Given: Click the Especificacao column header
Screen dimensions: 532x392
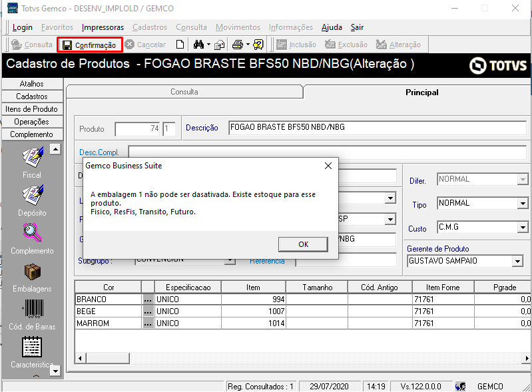Looking at the screenshot, I should (x=188, y=288).
